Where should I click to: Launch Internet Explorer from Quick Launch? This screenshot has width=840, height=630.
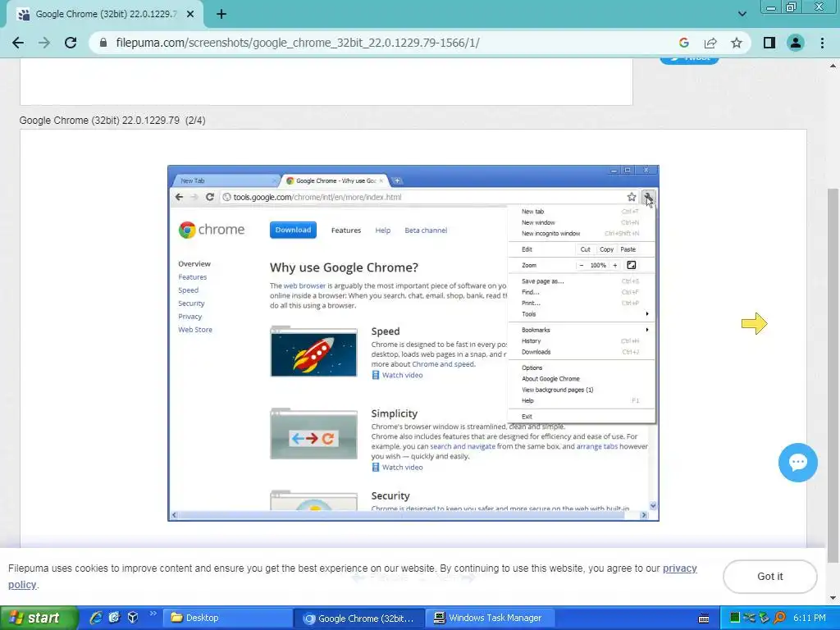click(96, 618)
